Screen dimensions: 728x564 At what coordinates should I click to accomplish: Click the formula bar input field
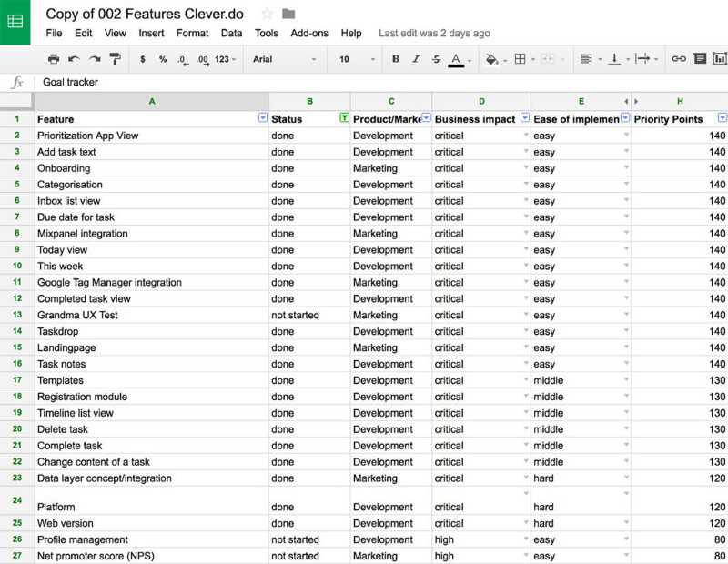click(x=364, y=82)
